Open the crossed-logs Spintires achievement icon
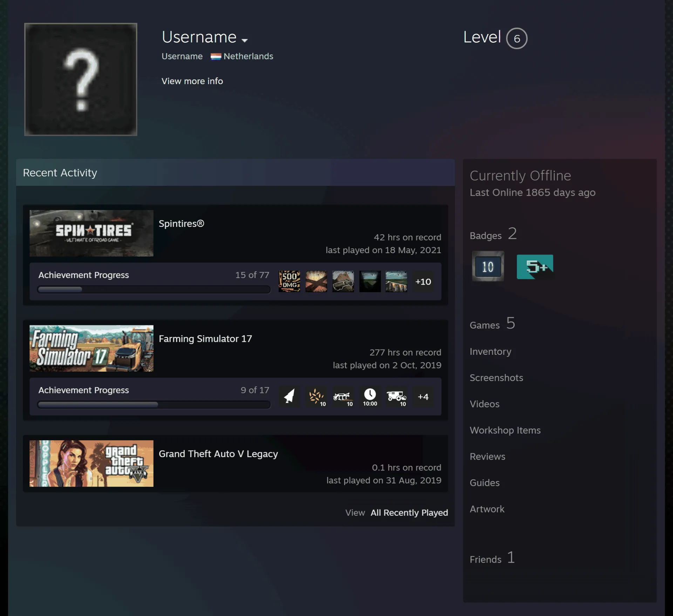This screenshot has height=616, width=673. tap(316, 281)
